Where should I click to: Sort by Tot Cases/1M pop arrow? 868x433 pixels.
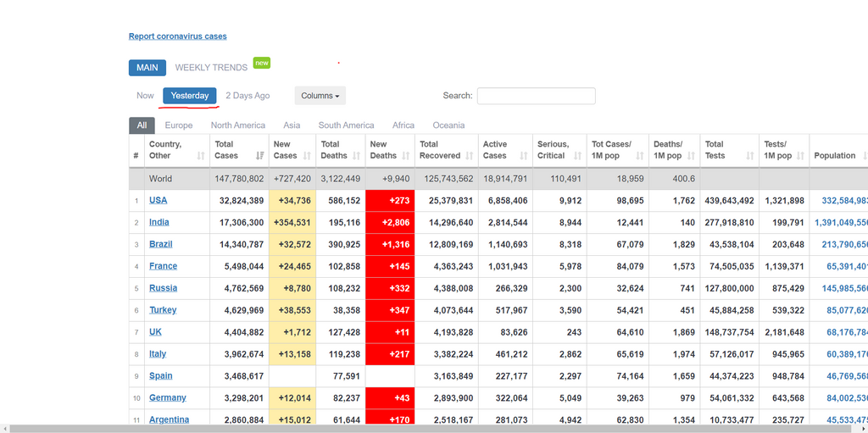[640, 156]
